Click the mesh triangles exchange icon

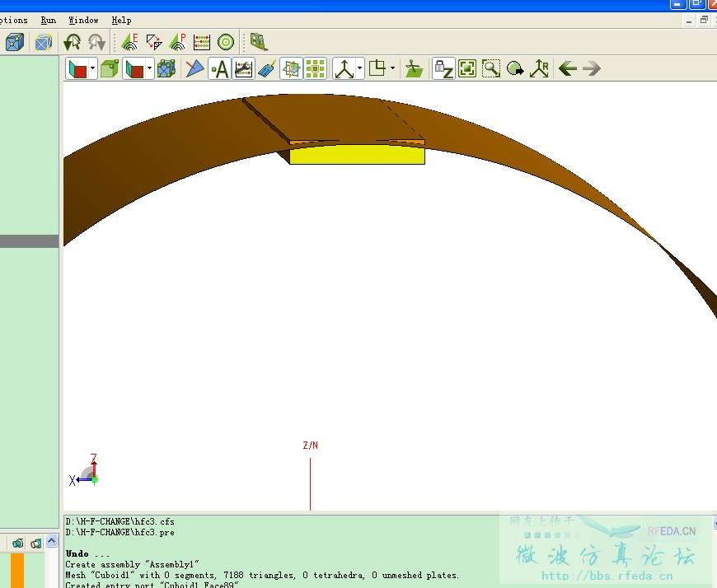coord(154,42)
